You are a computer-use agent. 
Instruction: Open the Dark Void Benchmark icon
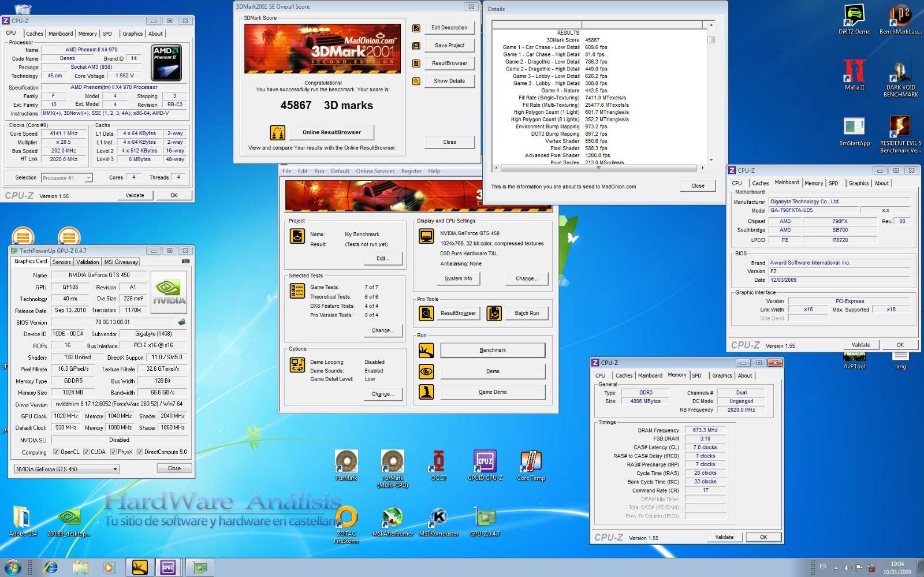pyautogui.click(x=900, y=78)
